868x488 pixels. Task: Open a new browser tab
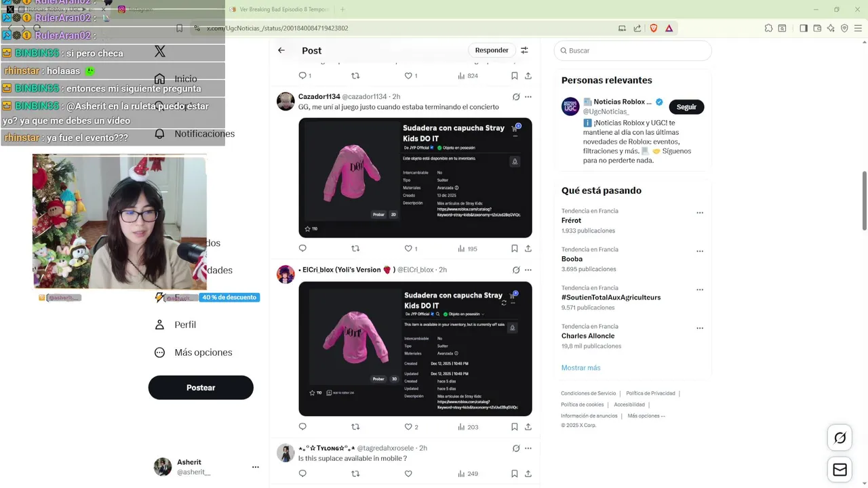click(342, 9)
